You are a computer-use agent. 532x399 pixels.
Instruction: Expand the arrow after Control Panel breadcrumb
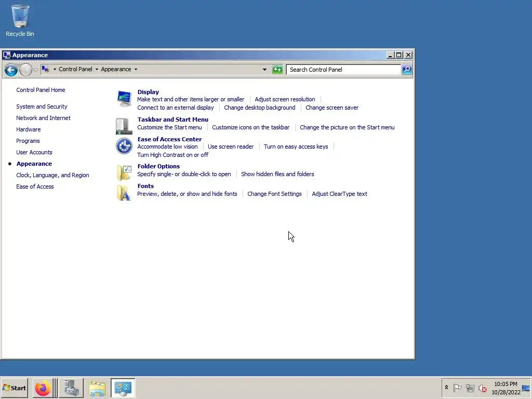97,69
